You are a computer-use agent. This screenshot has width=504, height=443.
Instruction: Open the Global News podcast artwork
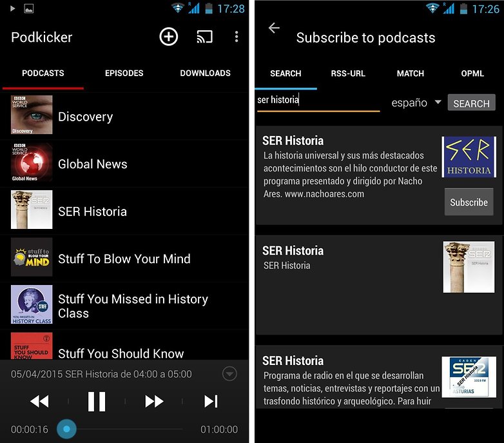[32, 162]
